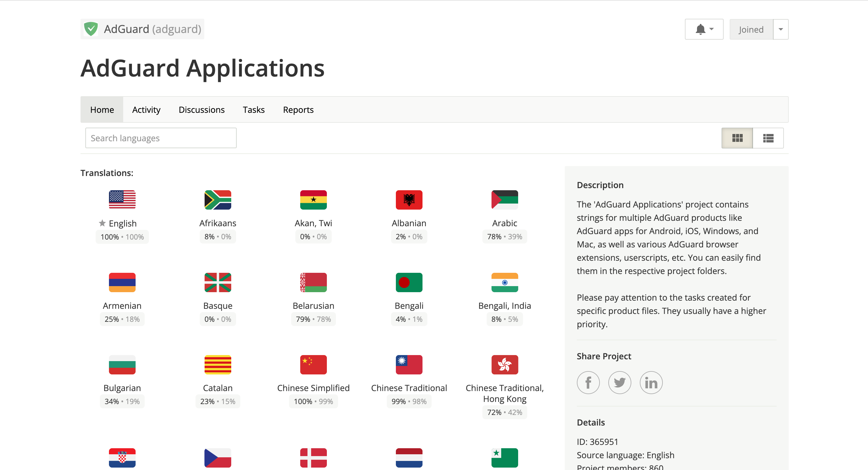Switch to the Home tab
The image size is (868, 470).
102,110
